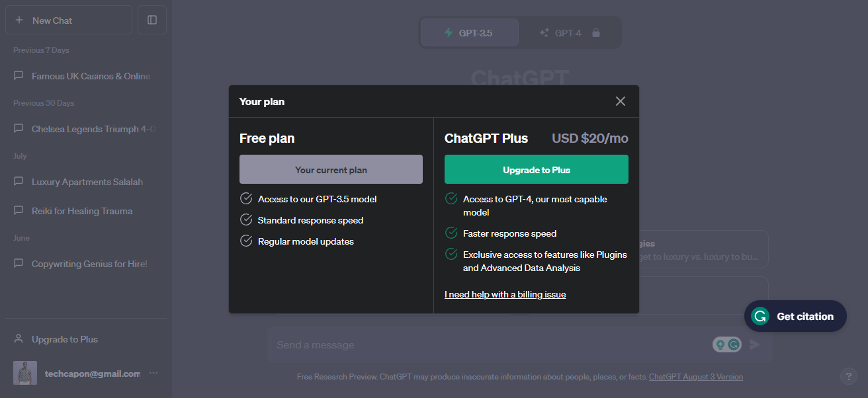The width and height of the screenshot is (868, 398).
Task: Click checkmark beside Exclusive access to features
Action: 451,254
